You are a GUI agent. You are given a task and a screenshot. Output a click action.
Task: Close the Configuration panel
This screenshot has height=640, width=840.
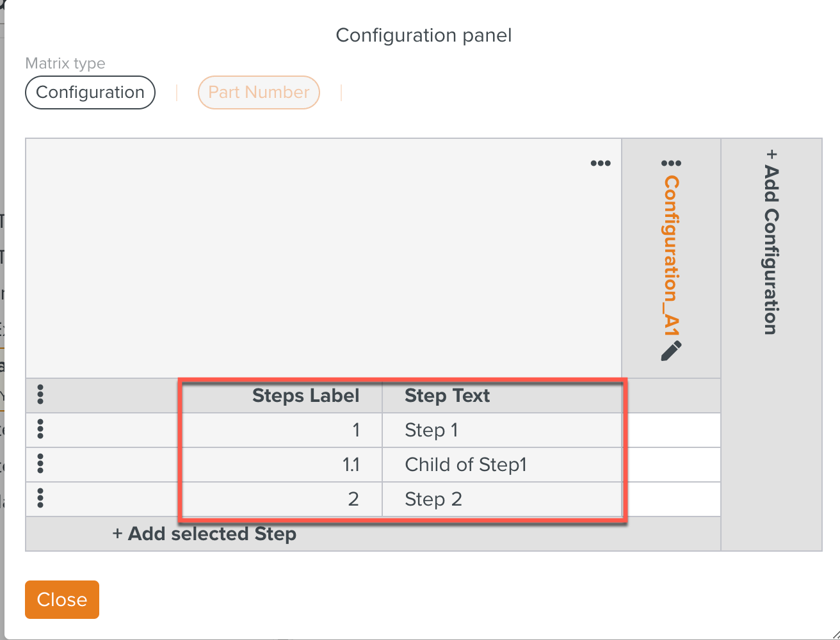click(x=62, y=600)
